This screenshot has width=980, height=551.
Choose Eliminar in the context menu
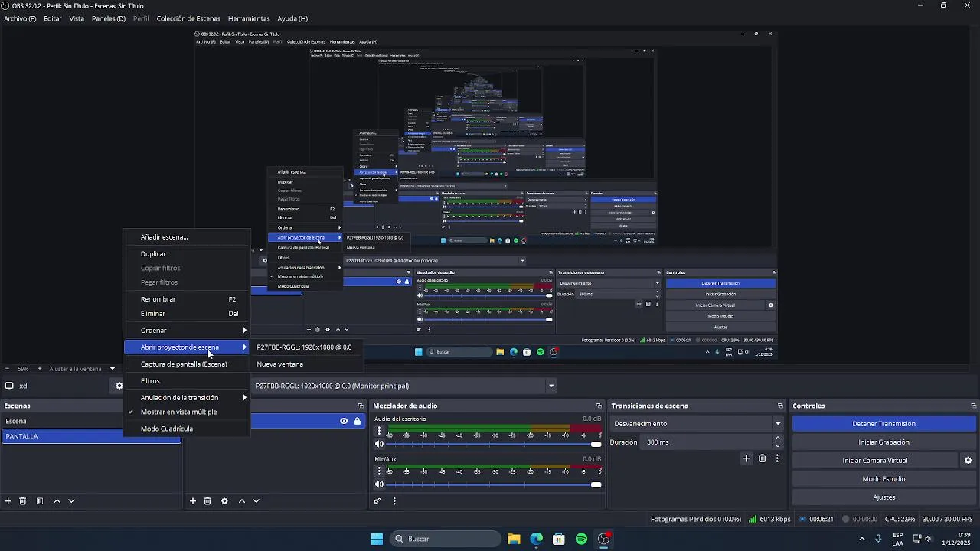tap(187, 314)
